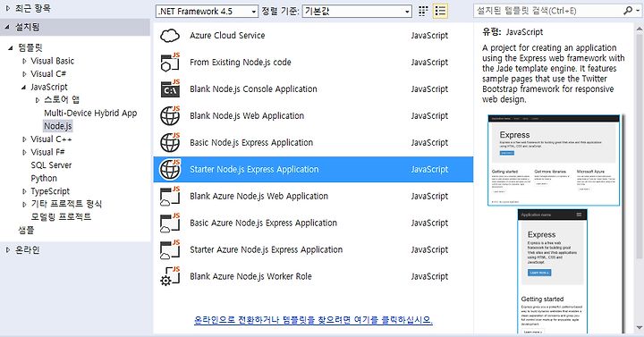Click the online template search link
Viewport: 644px width, 337px height.
pyautogui.click(x=313, y=320)
